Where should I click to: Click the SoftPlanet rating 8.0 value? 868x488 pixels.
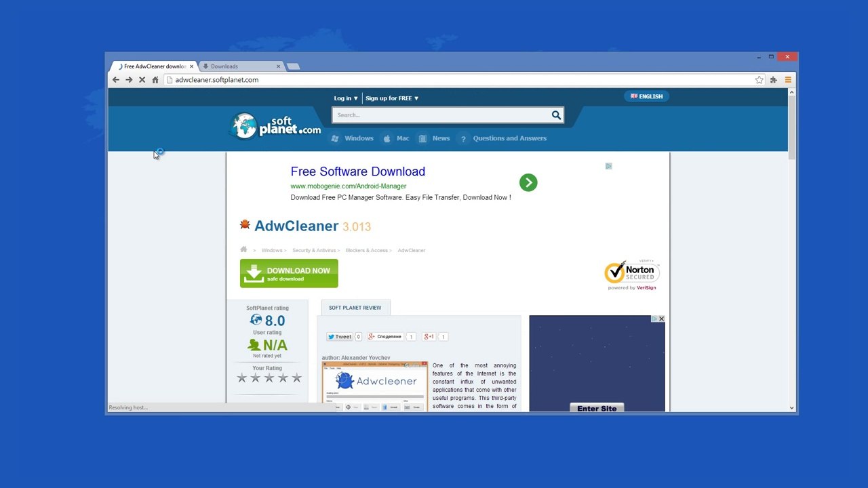click(275, 321)
